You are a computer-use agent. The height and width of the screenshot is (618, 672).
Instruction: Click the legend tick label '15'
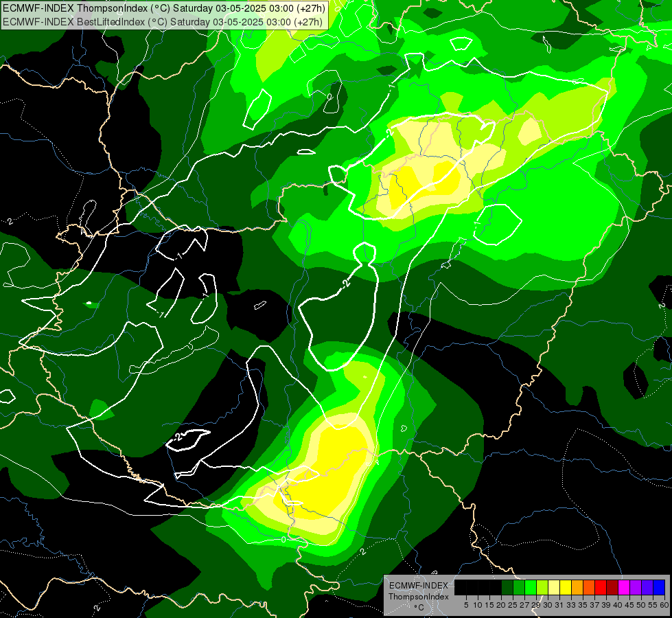489,605
